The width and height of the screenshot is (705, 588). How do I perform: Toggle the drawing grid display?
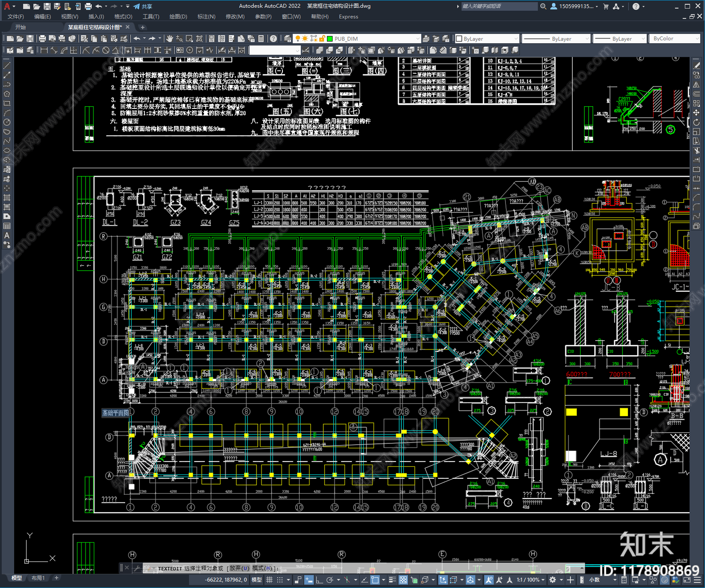[x=269, y=580]
